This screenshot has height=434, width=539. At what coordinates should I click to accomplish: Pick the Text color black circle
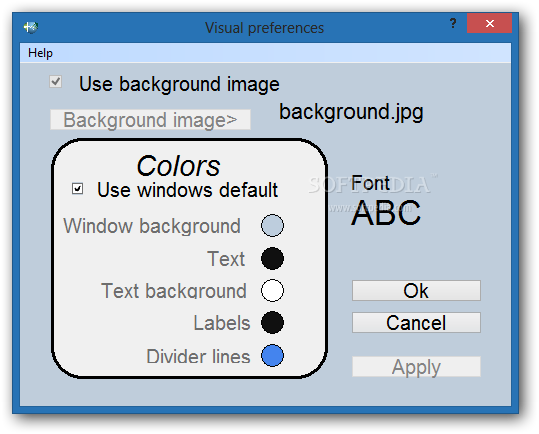point(272,258)
